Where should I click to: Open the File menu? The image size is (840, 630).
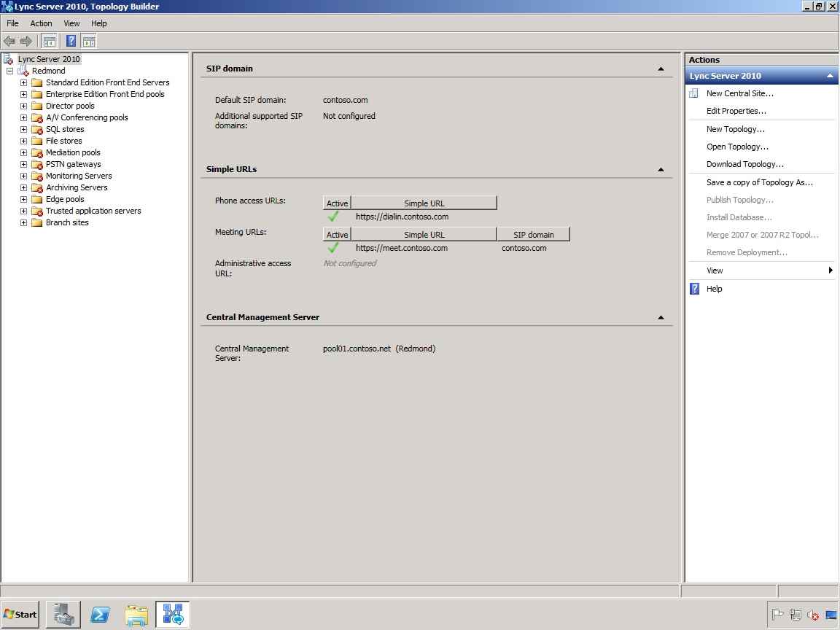[12, 23]
